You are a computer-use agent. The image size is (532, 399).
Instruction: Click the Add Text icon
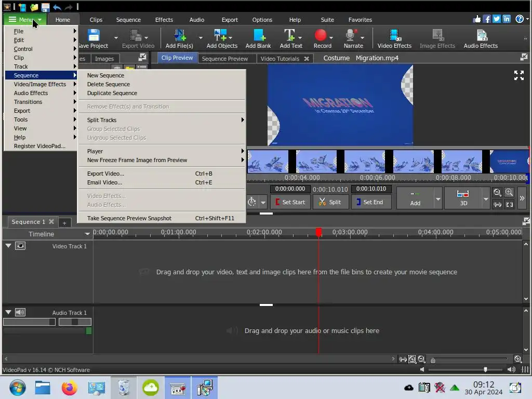(289, 35)
